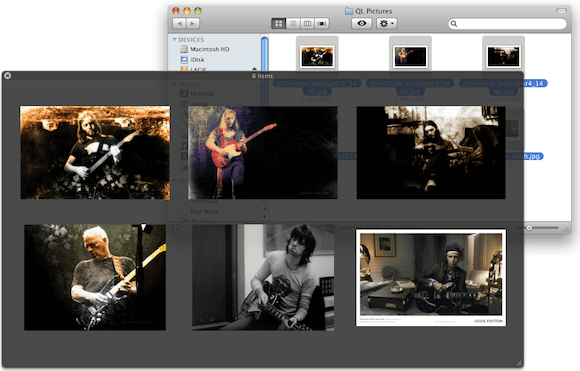Click the Finder window's green zoom button
Image resolution: width=580 pixels, height=371 pixels.
[x=198, y=11]
